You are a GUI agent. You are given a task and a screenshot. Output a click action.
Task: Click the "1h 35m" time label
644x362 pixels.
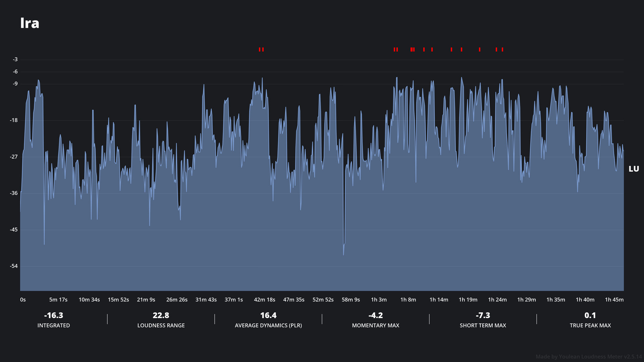[x=556, y=300]
